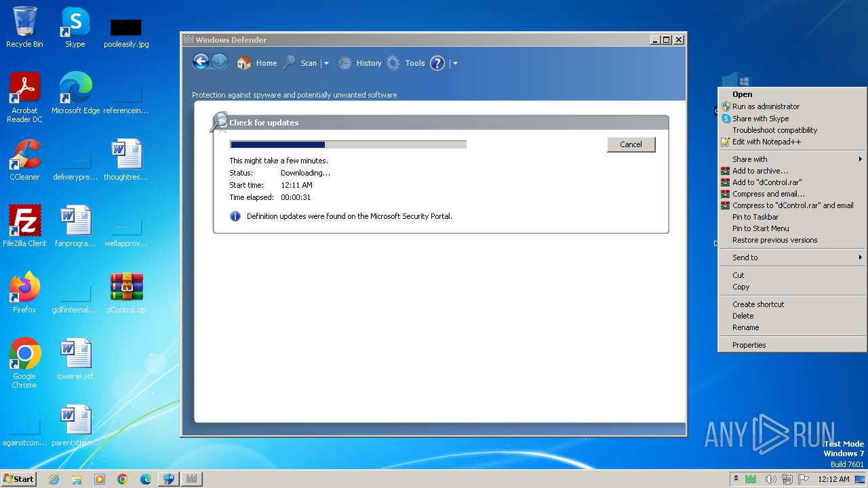Select the Firefox desktop shortcut
The width and height of the screenshot is (868, 488).
(24, 293)
